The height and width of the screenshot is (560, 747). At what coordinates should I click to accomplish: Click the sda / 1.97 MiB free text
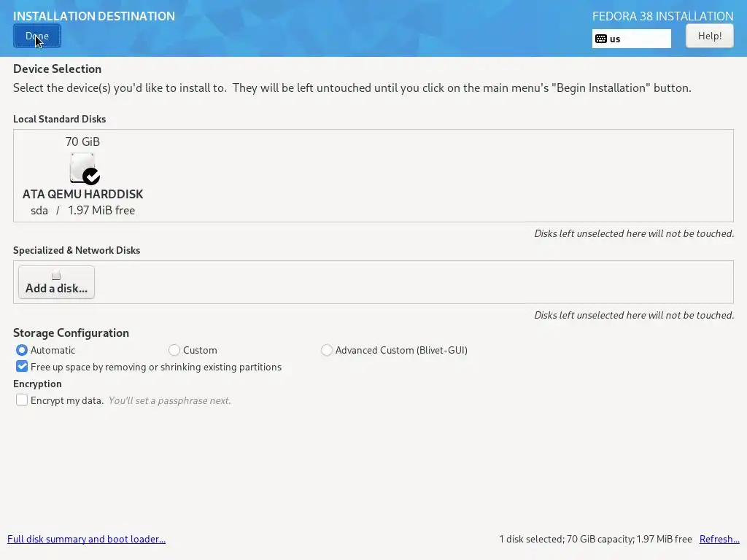83,211
